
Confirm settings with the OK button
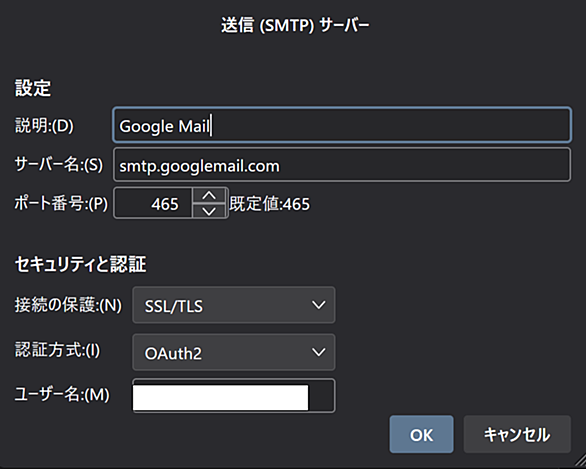tap(422, 434)
